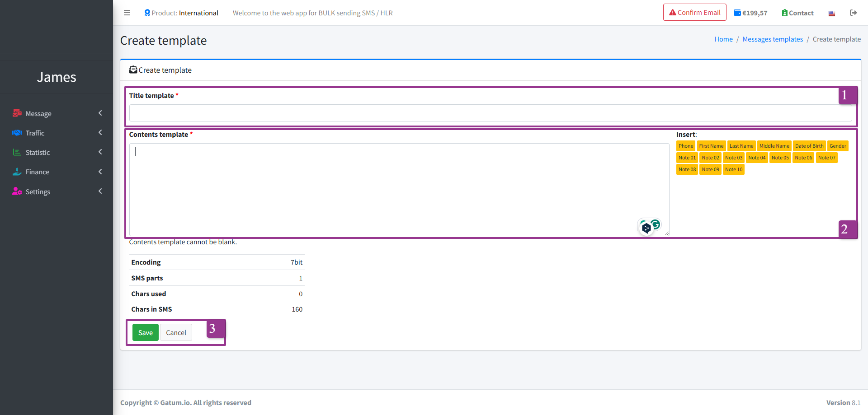Open the language flag selector

831,13
